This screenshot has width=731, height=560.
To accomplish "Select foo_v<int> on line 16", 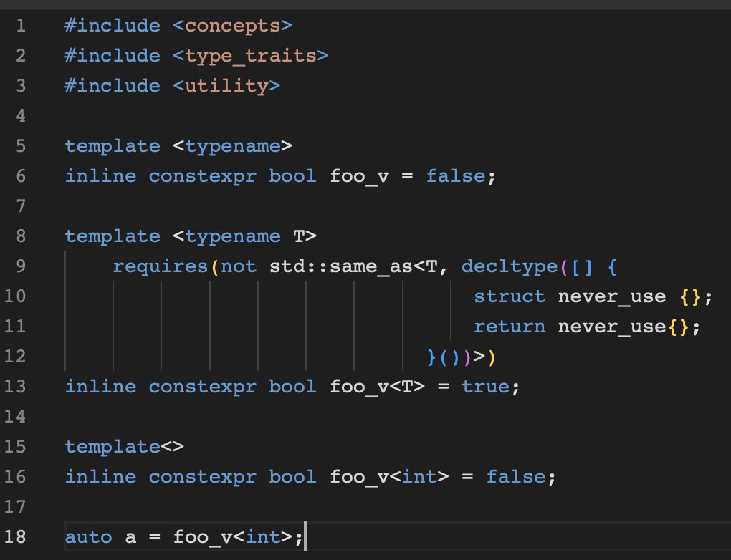I will [391, 476].
